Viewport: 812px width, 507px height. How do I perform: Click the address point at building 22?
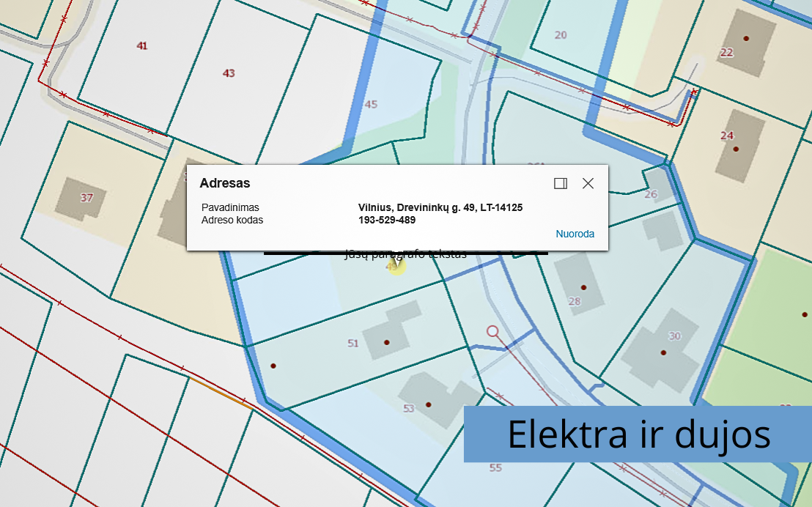coord(746,38)
